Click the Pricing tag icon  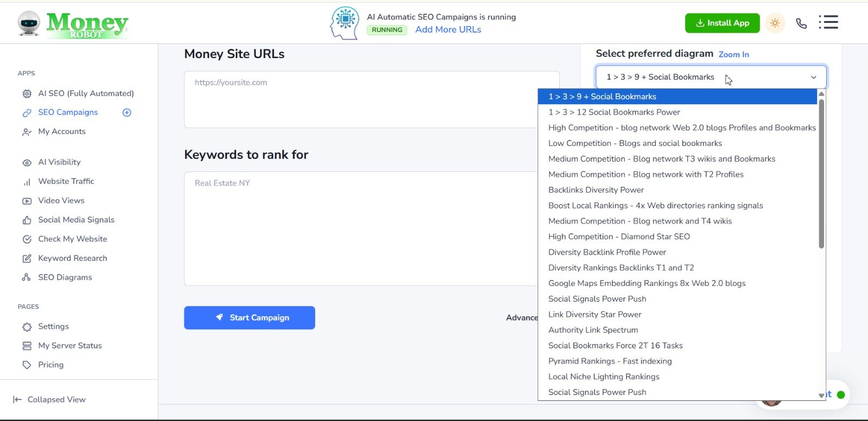pos(27,365)
